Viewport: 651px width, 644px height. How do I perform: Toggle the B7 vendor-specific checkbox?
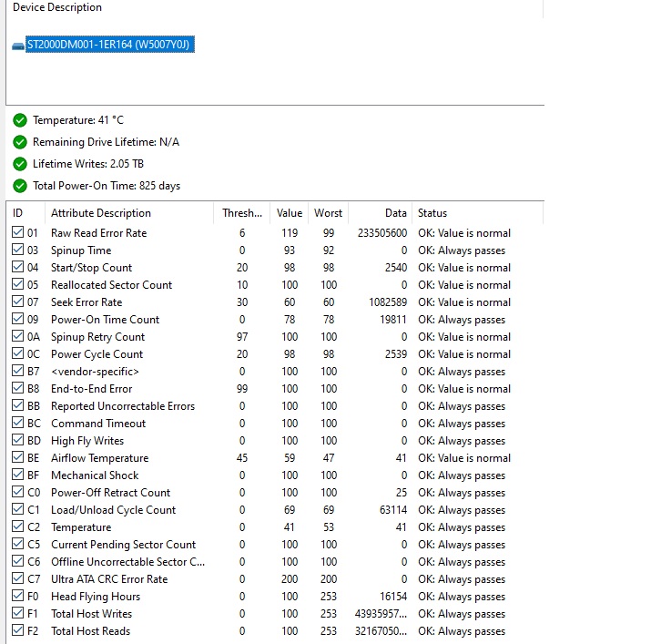tap(17, 371)
